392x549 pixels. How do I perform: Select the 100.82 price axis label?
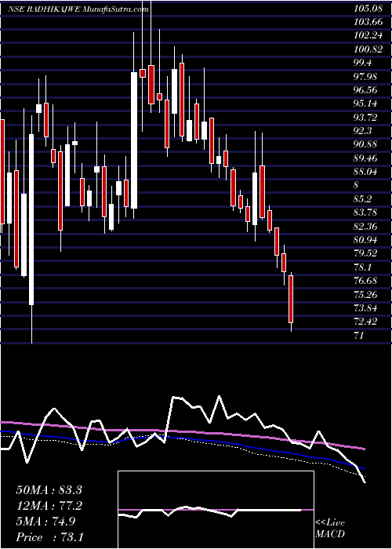pos(368,50)
